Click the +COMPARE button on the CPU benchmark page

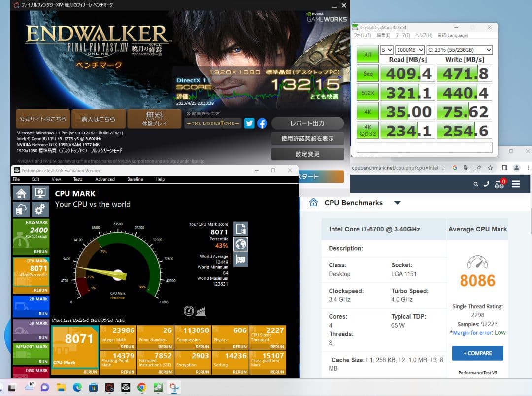(x=477, y=353)
